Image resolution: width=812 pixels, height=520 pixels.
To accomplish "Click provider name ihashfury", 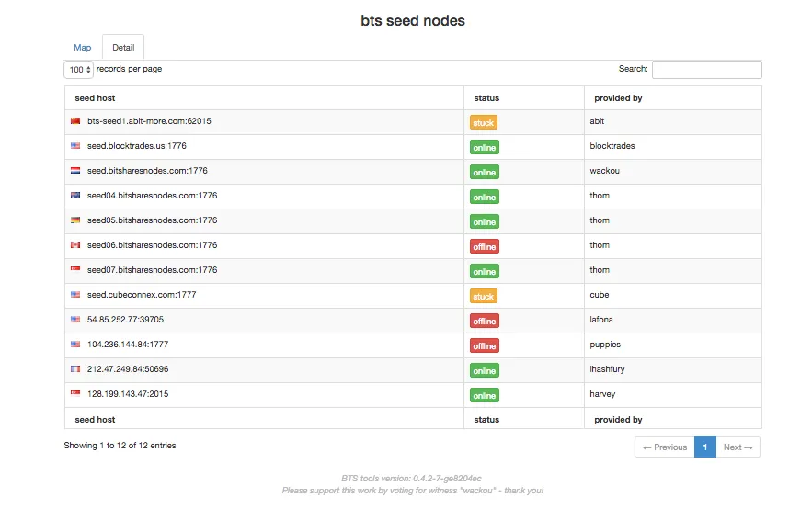I will [x=607, y=369].
